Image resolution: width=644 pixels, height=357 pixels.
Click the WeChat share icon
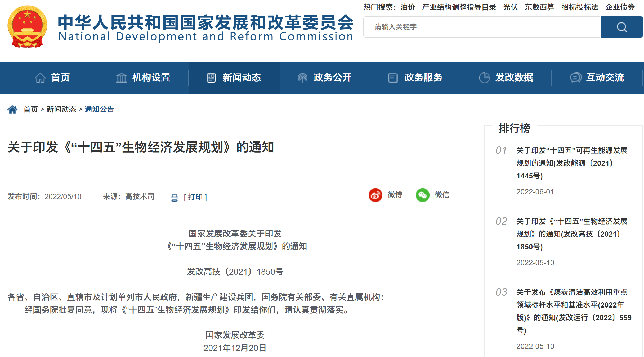[422, 195]
